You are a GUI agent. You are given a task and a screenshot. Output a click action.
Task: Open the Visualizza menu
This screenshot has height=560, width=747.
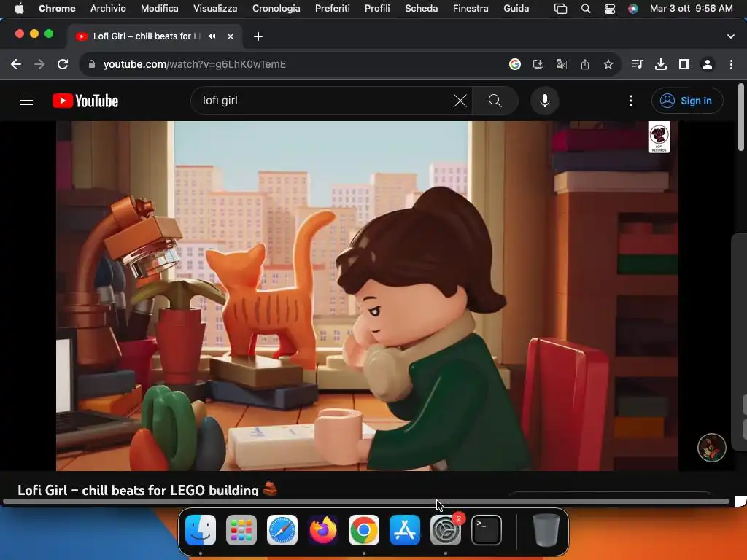point(215,8)
